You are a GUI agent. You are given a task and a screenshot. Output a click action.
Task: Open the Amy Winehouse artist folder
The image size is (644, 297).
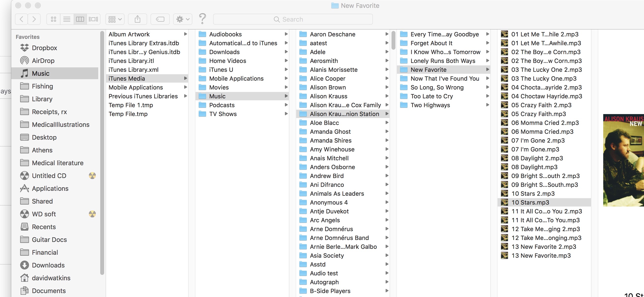coord(343,149)
